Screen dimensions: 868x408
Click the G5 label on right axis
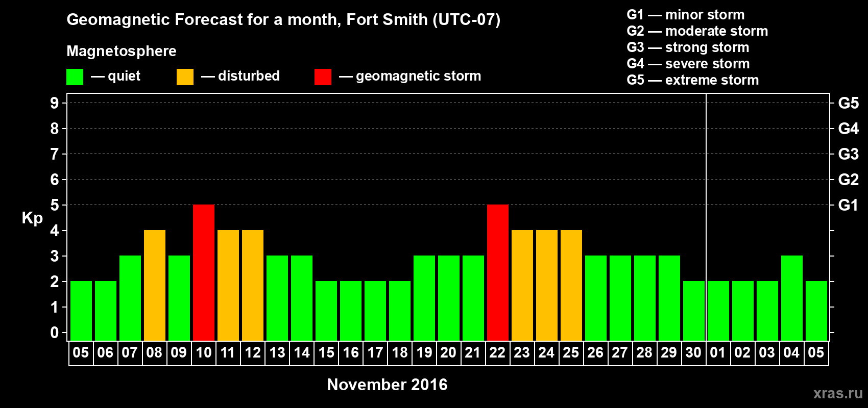click(x=848, y=103)
